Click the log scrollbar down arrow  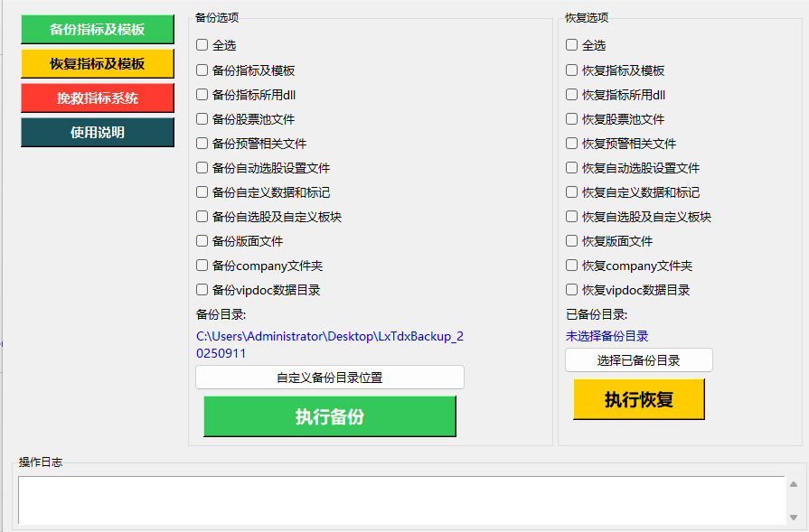[794, 517]
